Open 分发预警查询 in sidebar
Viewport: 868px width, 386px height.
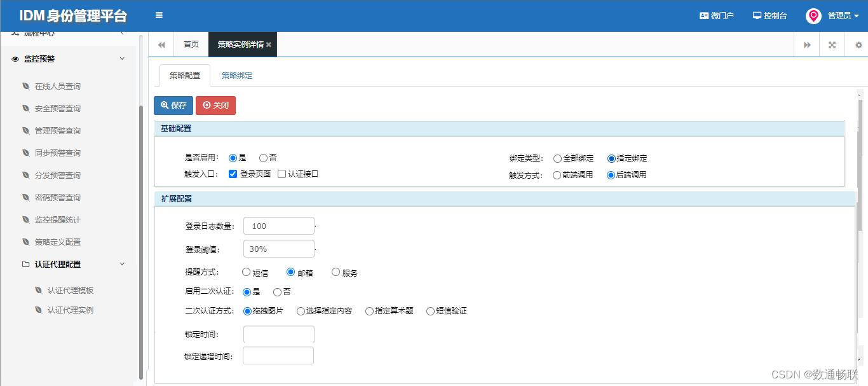[x=58, y=175]
